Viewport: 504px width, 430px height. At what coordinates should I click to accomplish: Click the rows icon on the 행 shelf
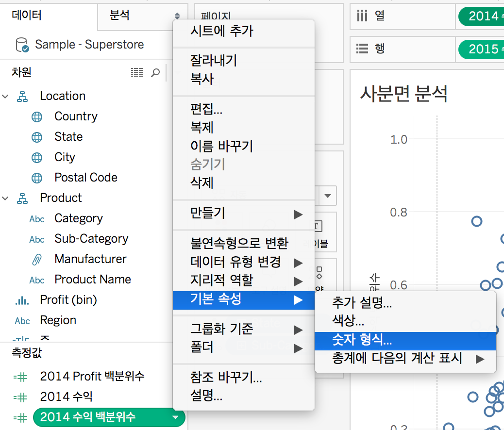click(362, 49)
